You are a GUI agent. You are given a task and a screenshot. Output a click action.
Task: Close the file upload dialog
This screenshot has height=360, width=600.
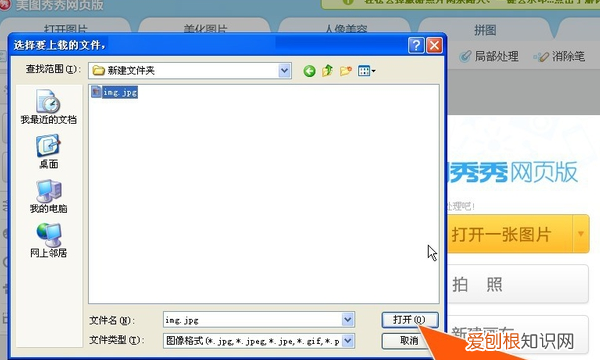[434, 46]
